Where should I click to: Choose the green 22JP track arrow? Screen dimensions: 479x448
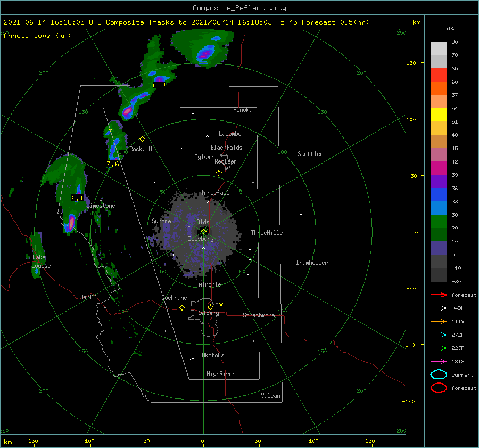pos(439,348)
